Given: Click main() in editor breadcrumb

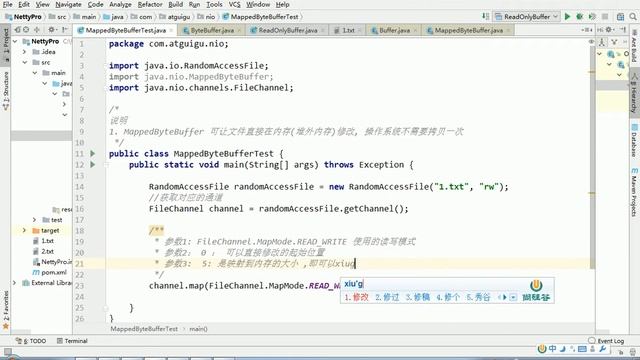Looking at the screenshot, I should (198, 329).
